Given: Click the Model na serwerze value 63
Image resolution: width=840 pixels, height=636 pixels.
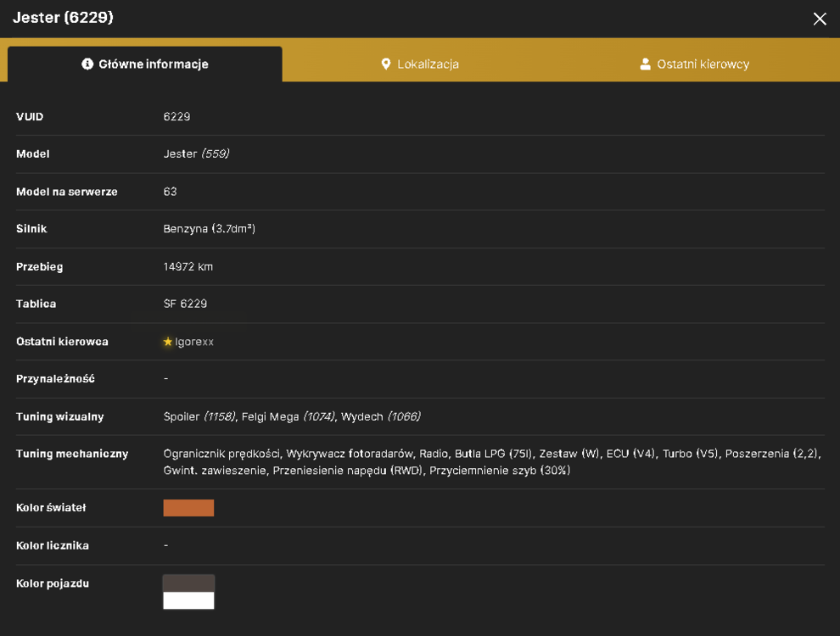Looking at the screenshot, I should pyautogui.click(x=170, y=192).
